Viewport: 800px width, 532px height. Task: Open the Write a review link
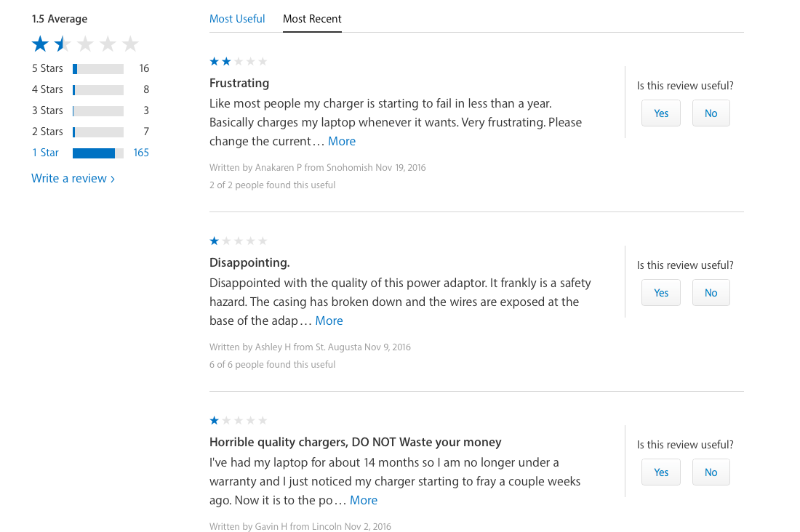[69, 179]
